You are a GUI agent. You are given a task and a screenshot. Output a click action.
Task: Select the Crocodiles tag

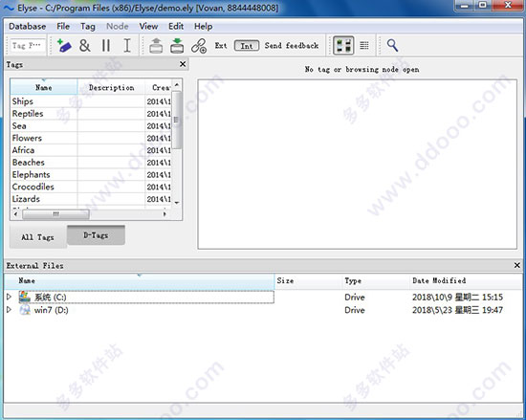[33, 187]
